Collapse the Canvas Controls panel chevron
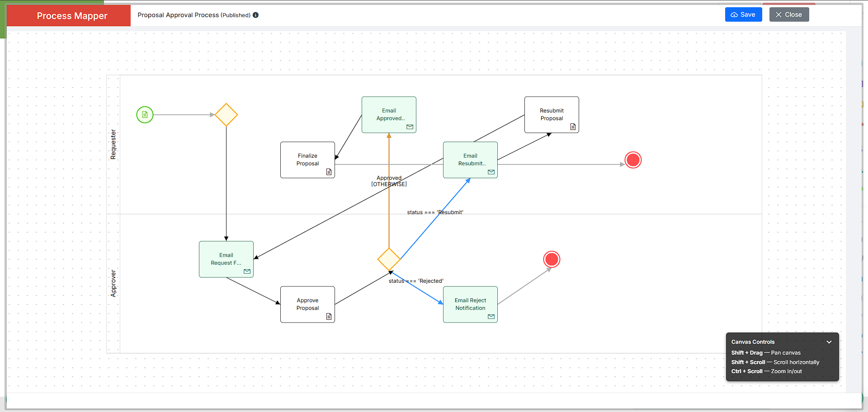 [x=829, y=342]
